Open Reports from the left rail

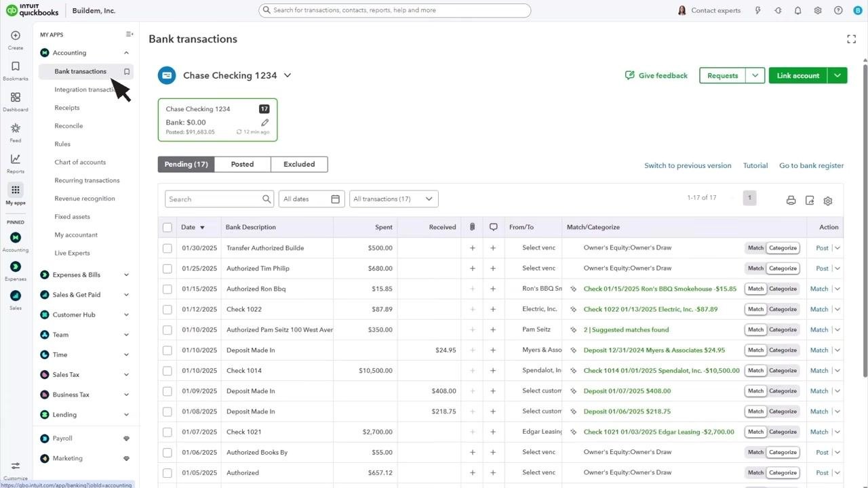coord(16,163)
